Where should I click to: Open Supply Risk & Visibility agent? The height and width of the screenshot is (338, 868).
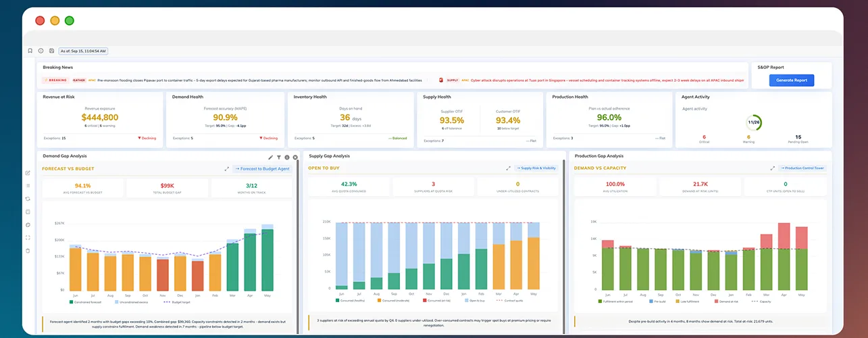[536, 168]
